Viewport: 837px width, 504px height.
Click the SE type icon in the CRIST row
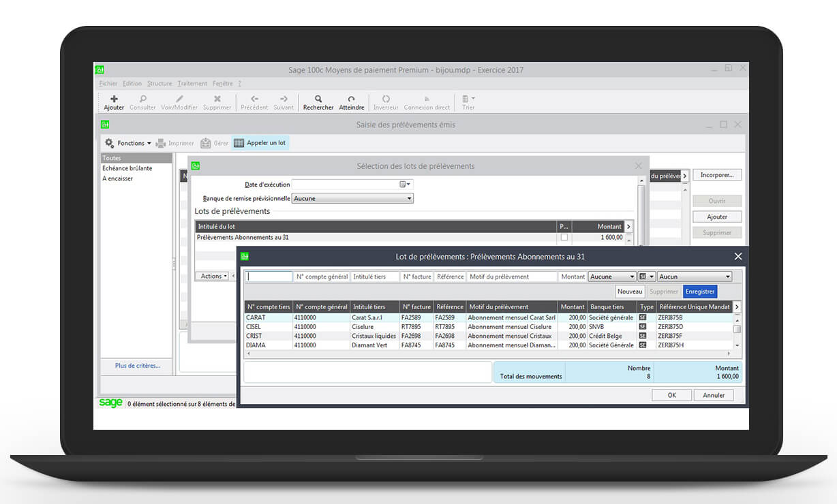tap(642, 336)
